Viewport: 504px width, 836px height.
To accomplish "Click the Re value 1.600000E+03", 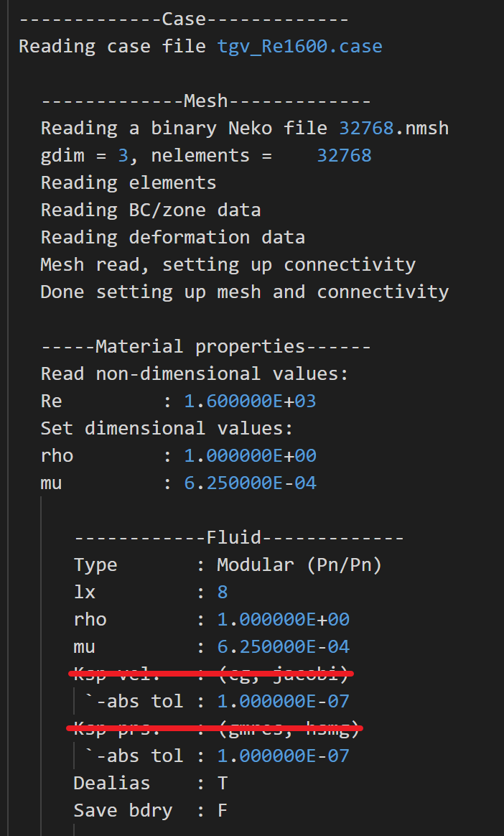I will (250, 401).
